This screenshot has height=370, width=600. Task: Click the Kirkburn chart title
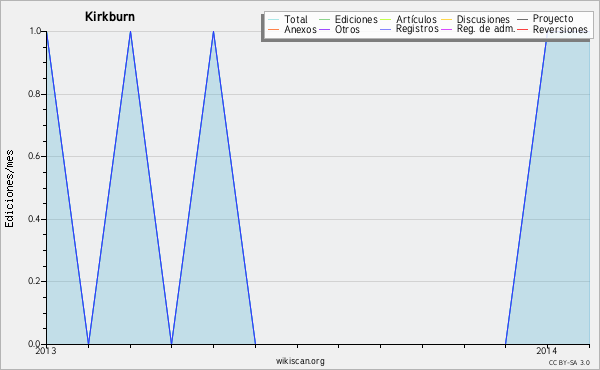tap(109, 17)
